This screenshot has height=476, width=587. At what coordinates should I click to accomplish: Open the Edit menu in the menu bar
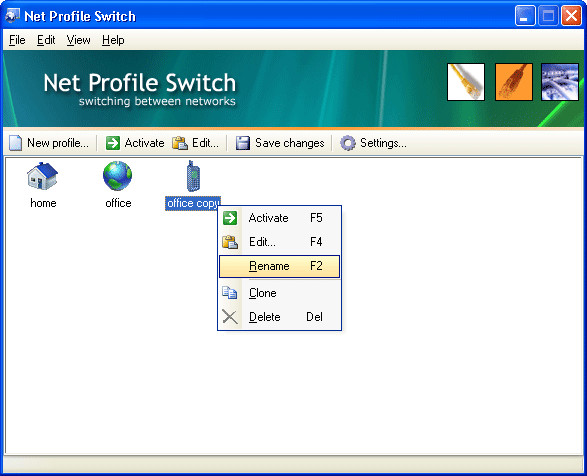coord(46,40)
